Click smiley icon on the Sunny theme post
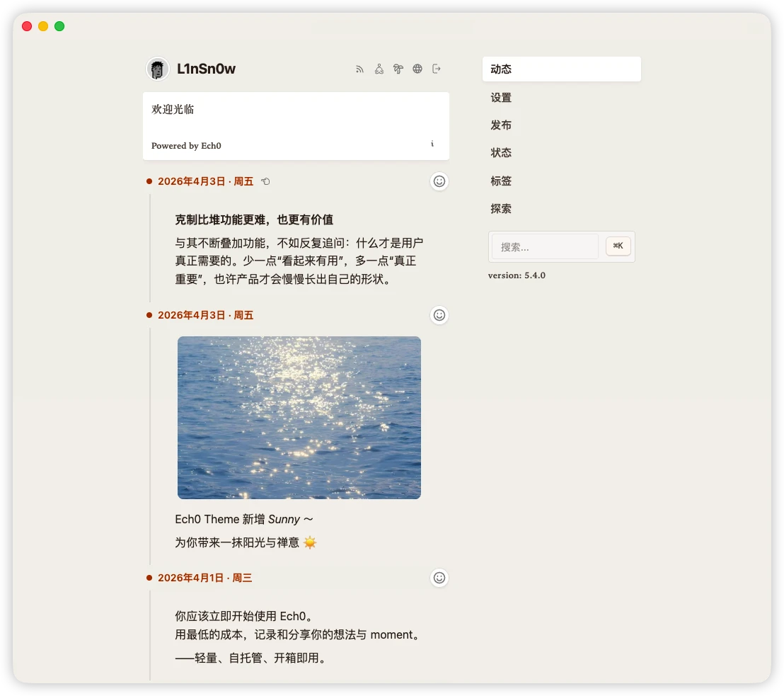 tap(439, 315)
